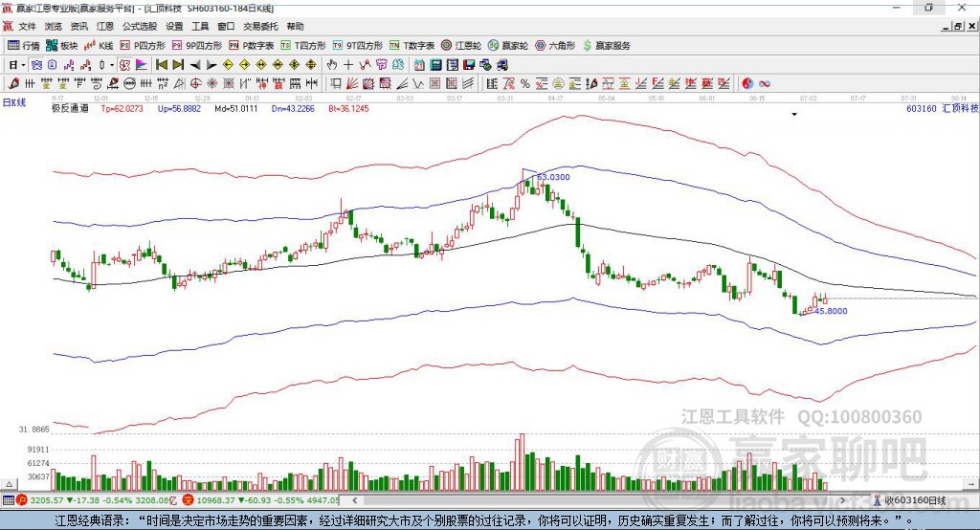Click the yin-yang taiji icon
Screen dimensions: 980x530
[x=747, y=84]
